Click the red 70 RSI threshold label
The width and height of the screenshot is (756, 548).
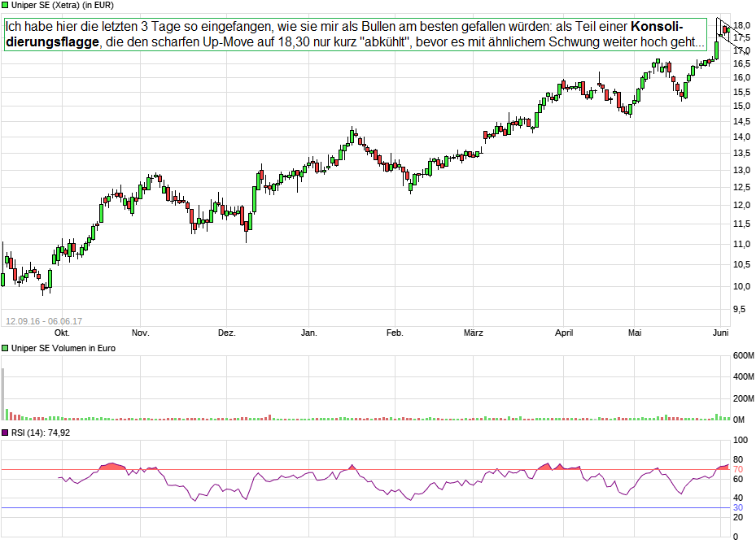click(x=737, y=469)
